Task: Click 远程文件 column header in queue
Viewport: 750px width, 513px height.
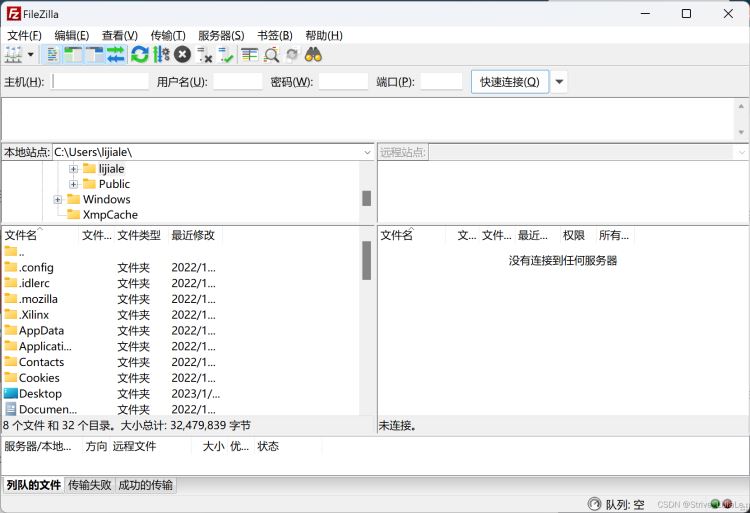Action: tap(134, 446)
